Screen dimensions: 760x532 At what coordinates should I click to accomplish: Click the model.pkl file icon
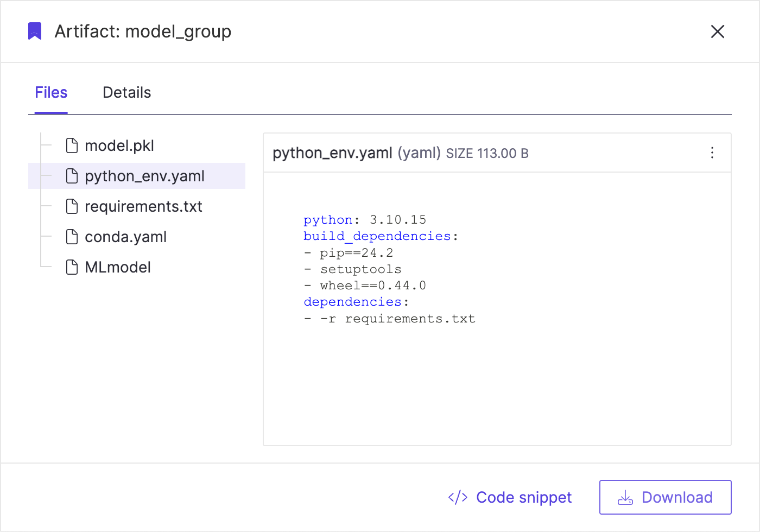point(72,145)
